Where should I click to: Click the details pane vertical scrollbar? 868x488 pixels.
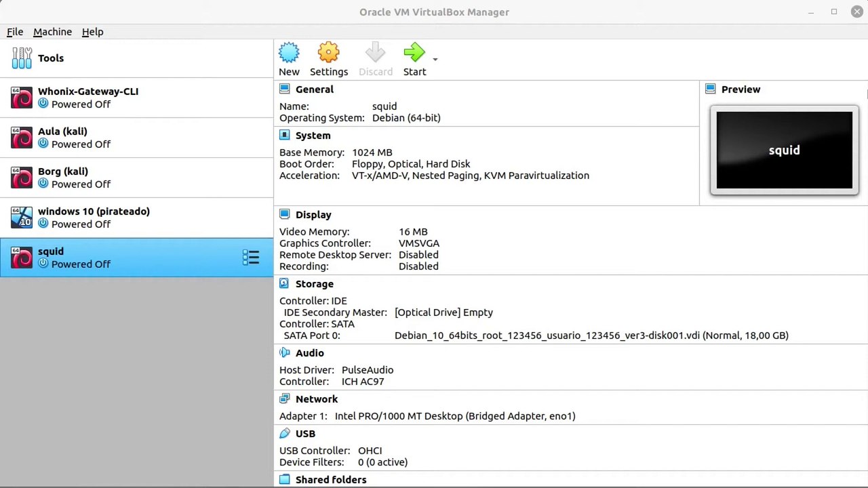(x=865, y=94)
